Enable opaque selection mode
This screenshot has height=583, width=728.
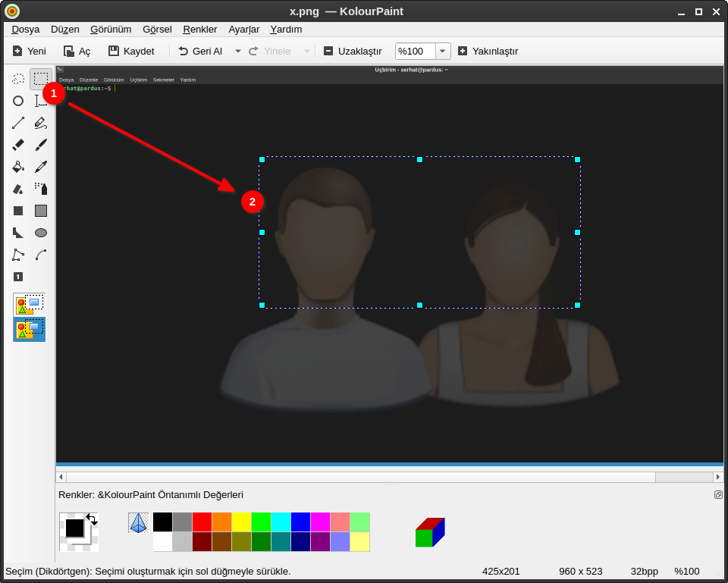pyautogui.click(x=30, y=305)
